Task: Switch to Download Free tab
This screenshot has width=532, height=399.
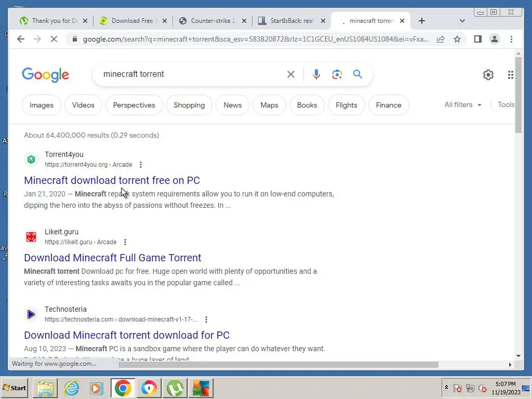Action: (129, 21)
